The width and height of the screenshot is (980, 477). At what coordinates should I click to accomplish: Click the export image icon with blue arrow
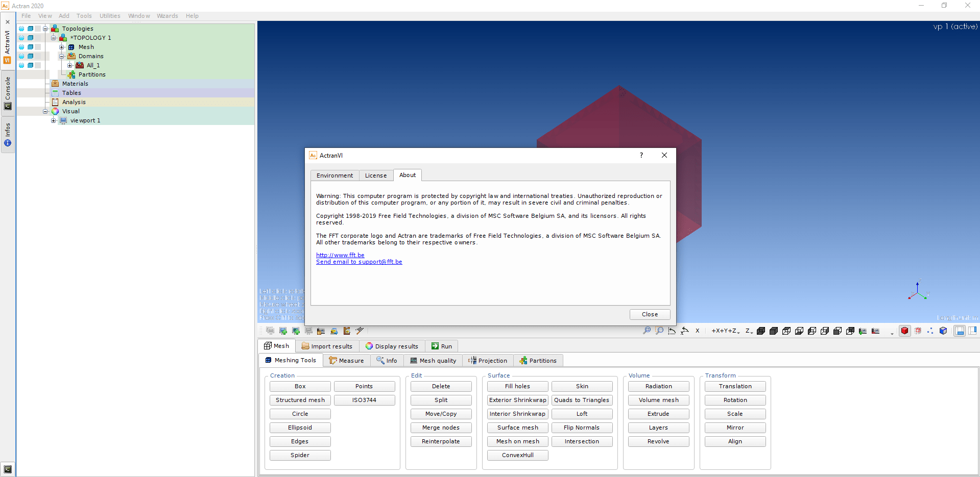pos(334,331)
